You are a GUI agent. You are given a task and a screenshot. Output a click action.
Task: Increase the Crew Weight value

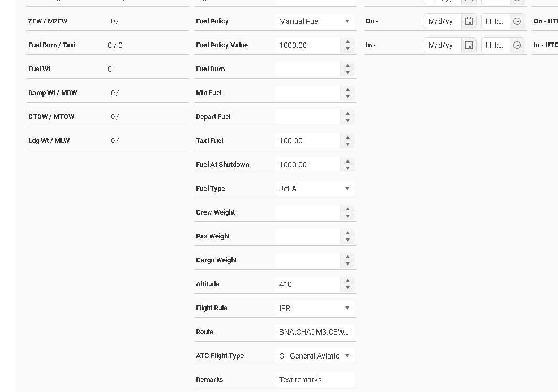348,209
